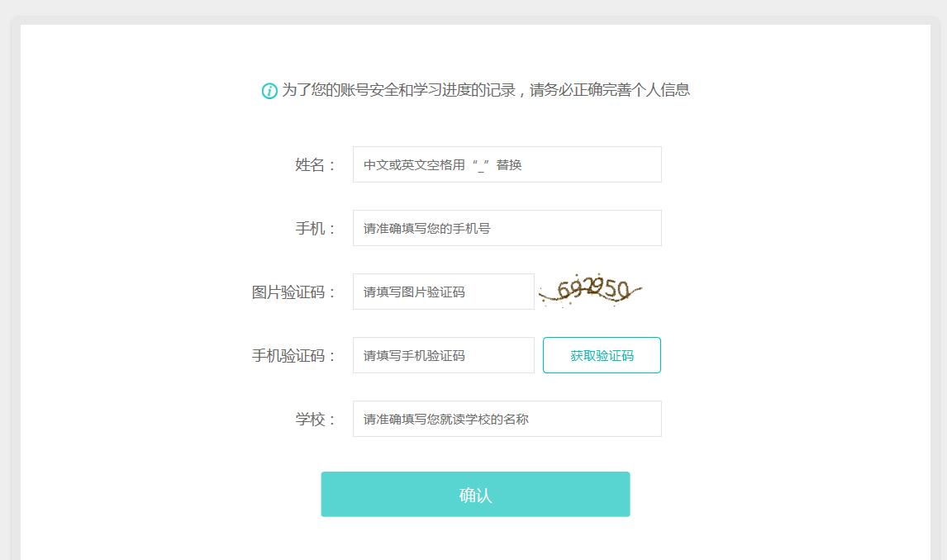Click the teal info icon before the notice

coord(269,91)
